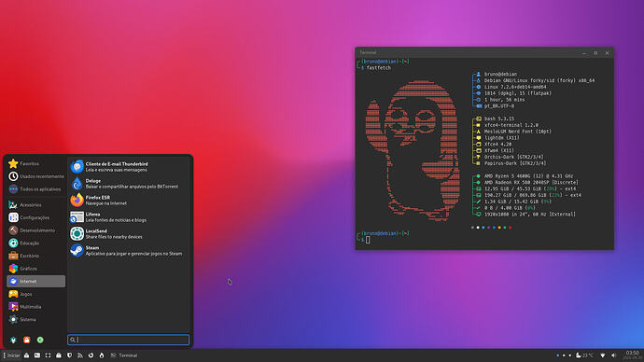644x362 pixels.
Task: Open the Configurações category
Action: (x=35, y=217)
